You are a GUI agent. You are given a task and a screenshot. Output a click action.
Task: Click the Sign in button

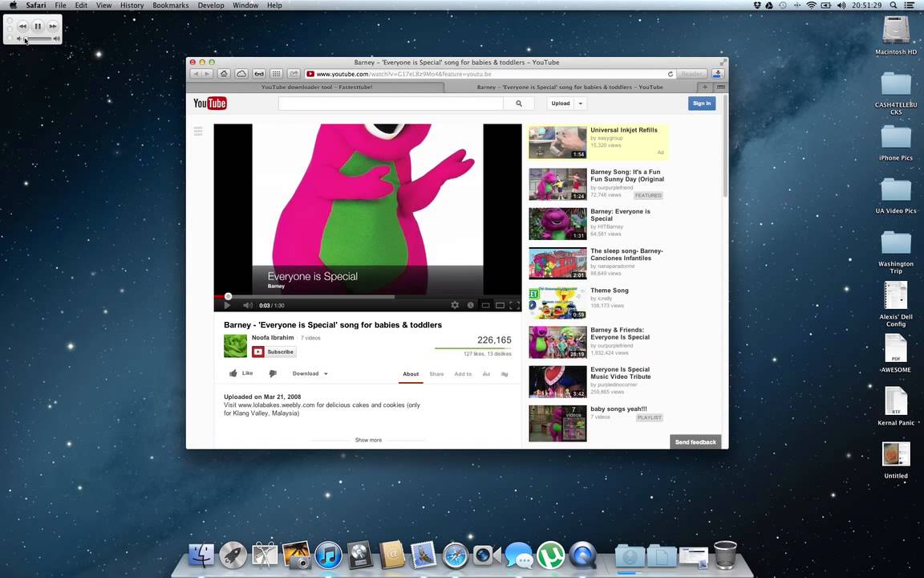(702, 104)
